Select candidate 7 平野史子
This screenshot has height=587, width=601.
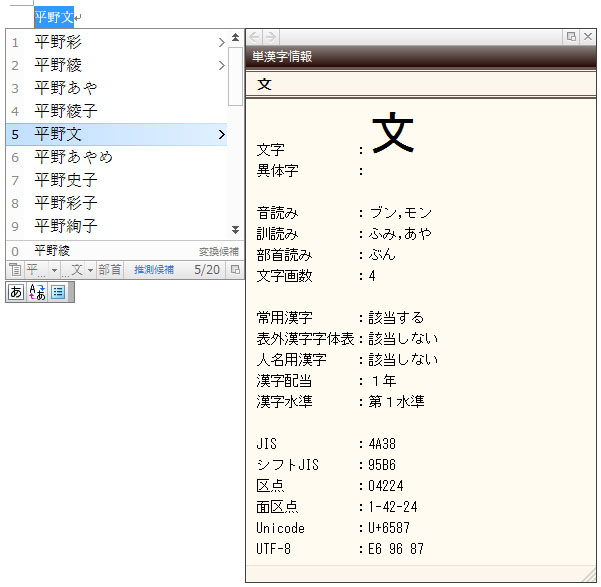(117, 180)
